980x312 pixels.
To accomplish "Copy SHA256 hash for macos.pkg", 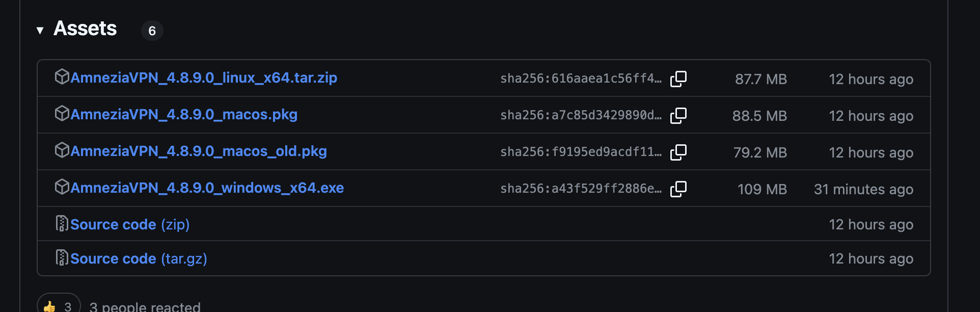I will point(678,116).
